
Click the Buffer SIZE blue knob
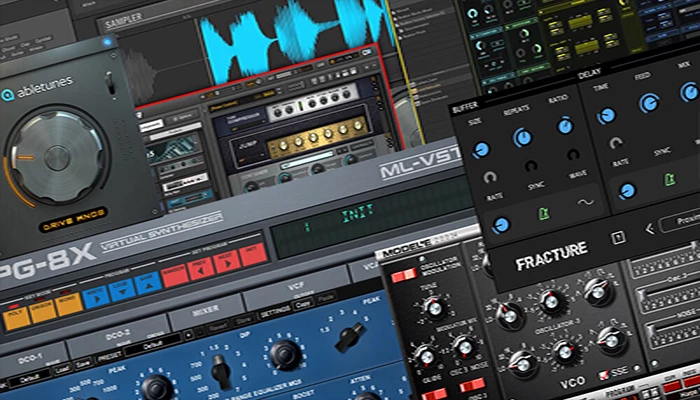coord(482,149)
